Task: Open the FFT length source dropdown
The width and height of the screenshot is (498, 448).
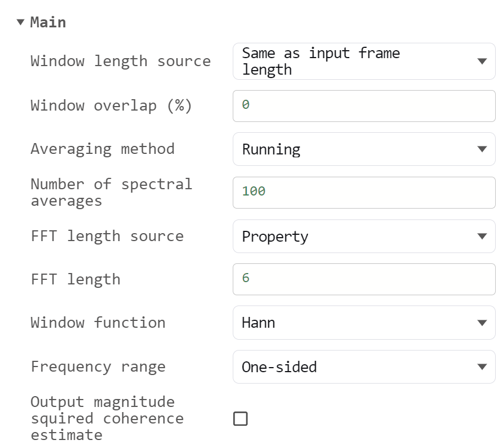Action: click(364, 237)
